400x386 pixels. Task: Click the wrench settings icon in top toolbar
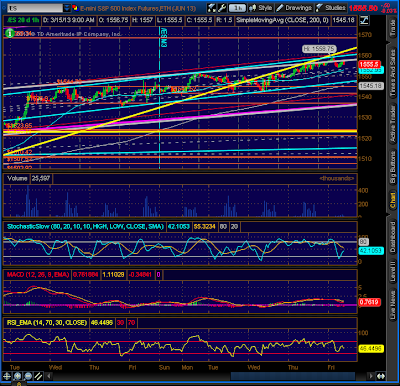click(221, 8)
